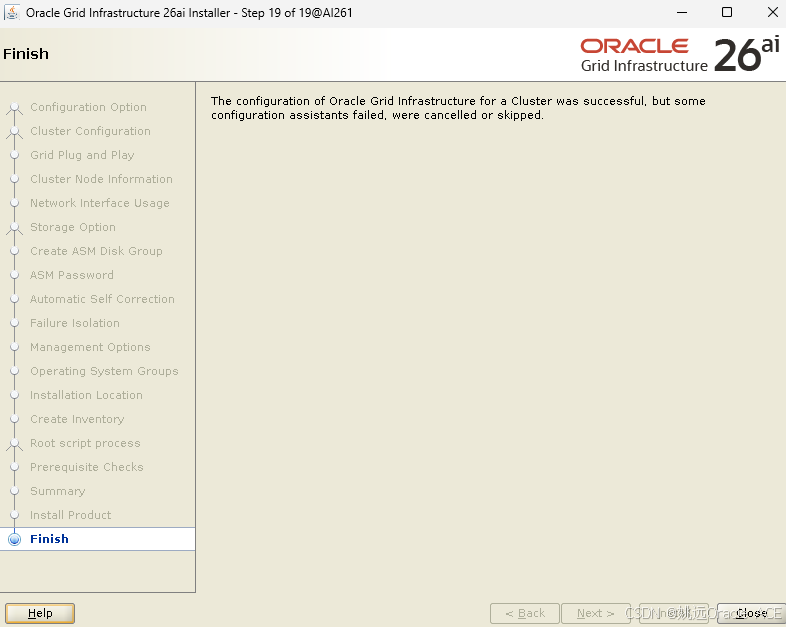Select Prerequisite Checks step
The height and width of the screenshot is (627, 786).
tap(87, 467)
